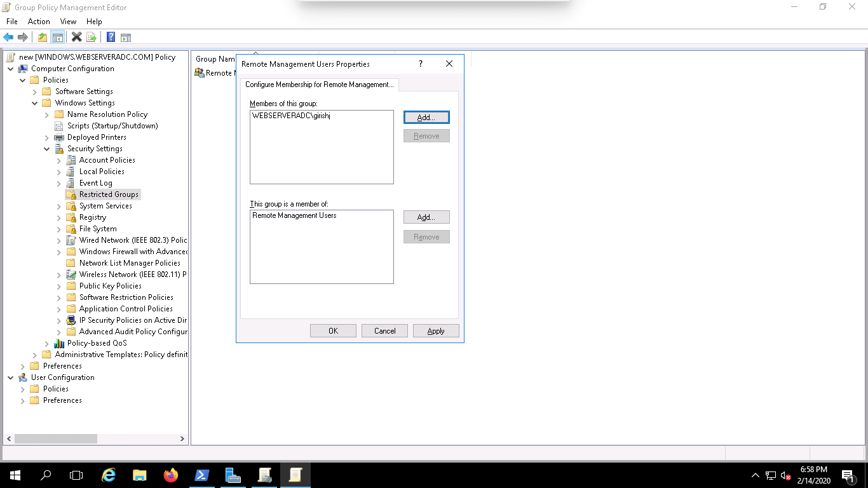Select Software Restriction Policies tree item
Viewport: 868px width, 488px height.
tap(126, 297)
